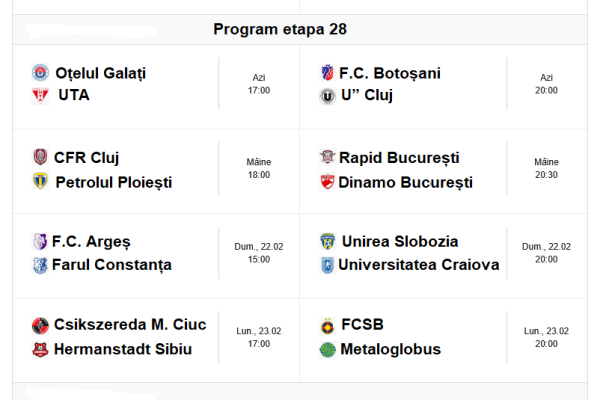The height and width of the screenshot is (400, 600).
Task: Click the FCSB club crest
Action: pyautogui.click(x=327, y=325)
